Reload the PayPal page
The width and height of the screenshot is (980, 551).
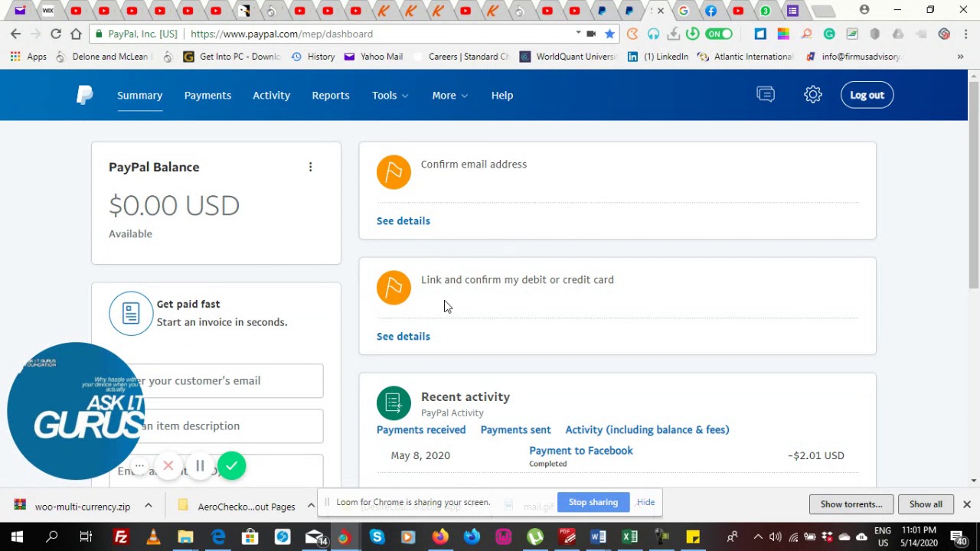(55, 34)
